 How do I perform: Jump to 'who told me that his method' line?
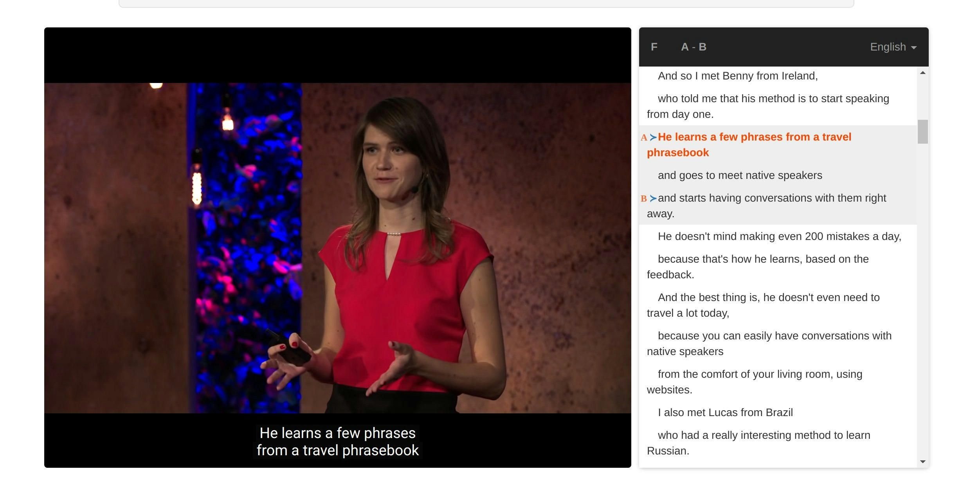coord(773,99)
